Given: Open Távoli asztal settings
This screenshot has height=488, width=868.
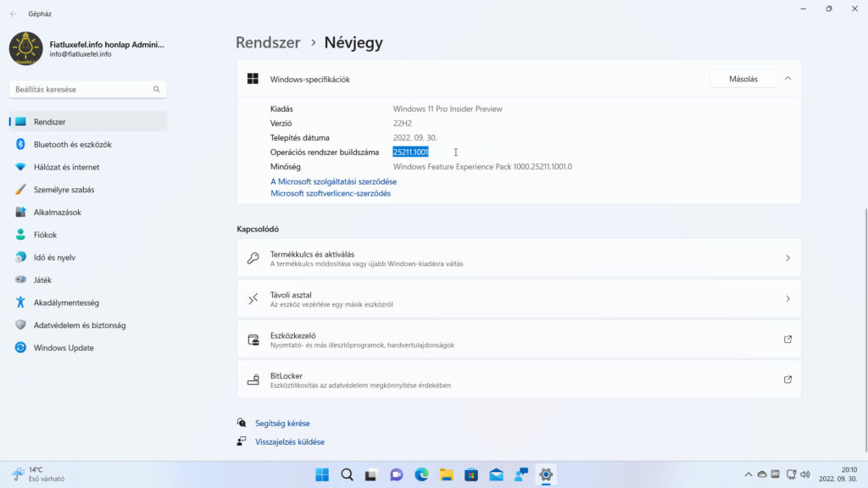Looking at the screenshot, I should (x=519, y=299).
